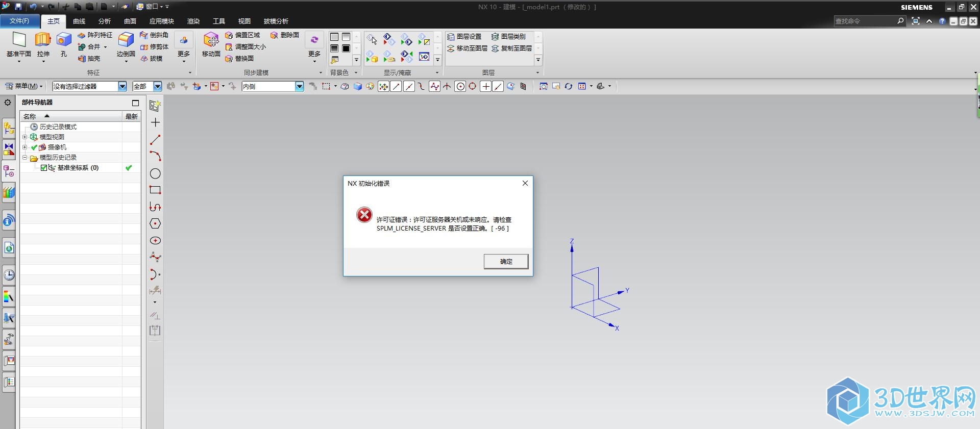Select the 倒斜角 chamfer command
The height and width of the screenshot is (429, 980).
click(x=154, y=35)
